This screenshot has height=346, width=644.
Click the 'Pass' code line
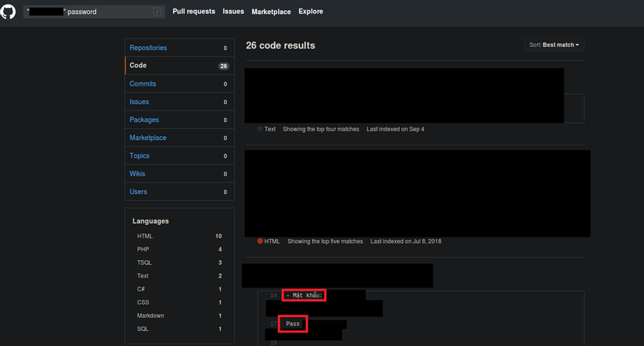pos(293,324)
